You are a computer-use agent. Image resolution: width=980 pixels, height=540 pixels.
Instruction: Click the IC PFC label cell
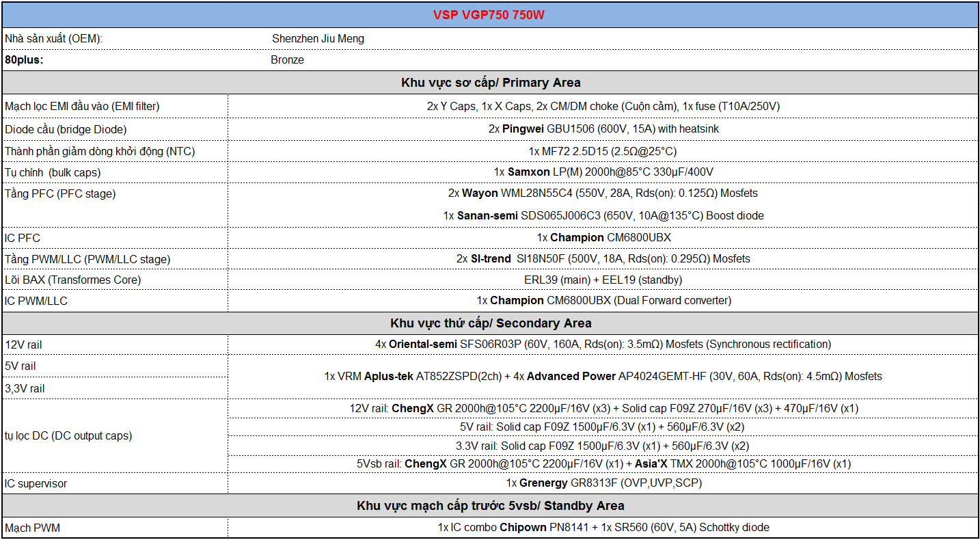pos(115,238)
